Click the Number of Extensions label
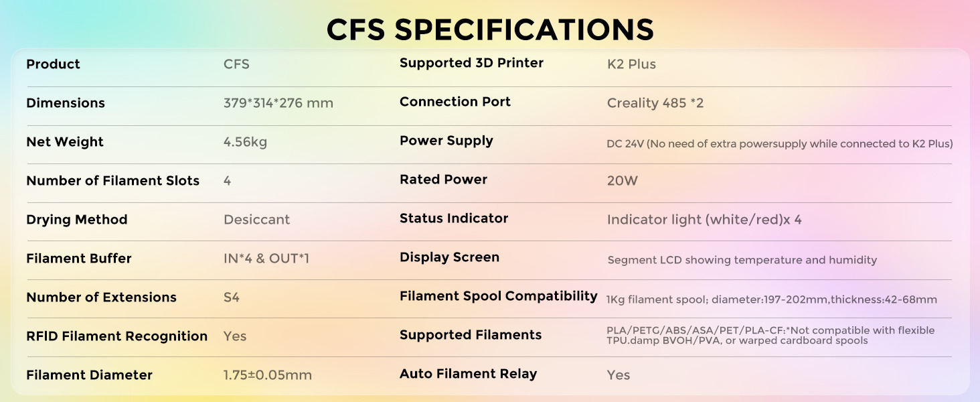980x402 pixels. point(101,297)
